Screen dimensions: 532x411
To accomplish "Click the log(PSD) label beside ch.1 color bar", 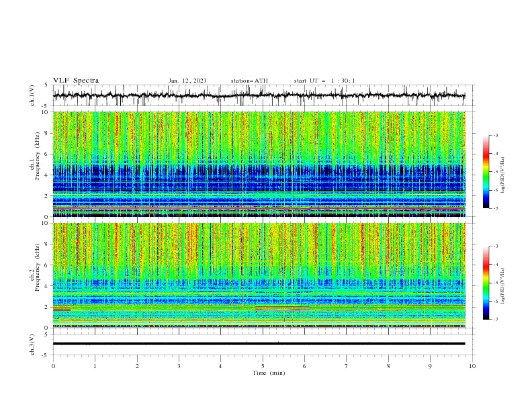I will pos(502,175).
